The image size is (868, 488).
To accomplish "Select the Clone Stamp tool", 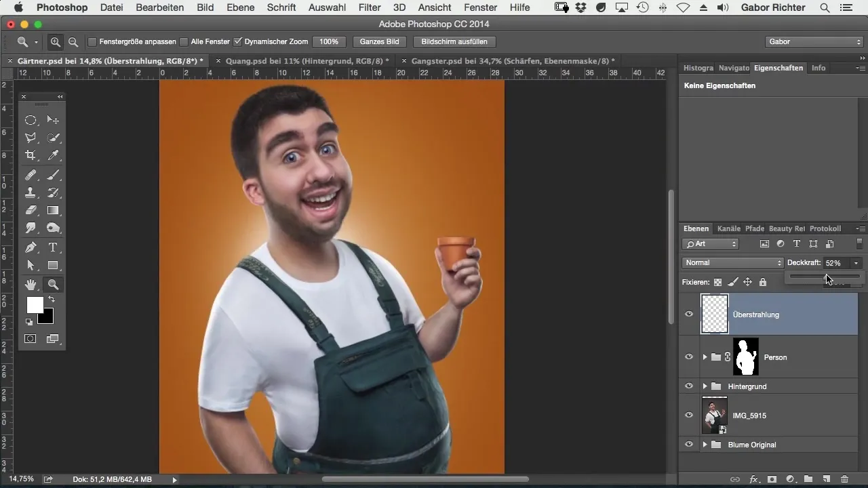I will 31,192.
